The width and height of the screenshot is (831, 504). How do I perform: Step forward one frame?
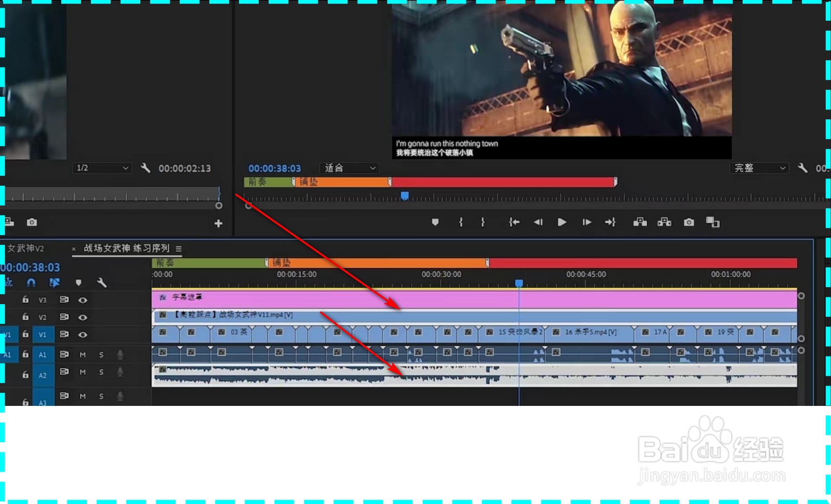click(x=587, y=222)
